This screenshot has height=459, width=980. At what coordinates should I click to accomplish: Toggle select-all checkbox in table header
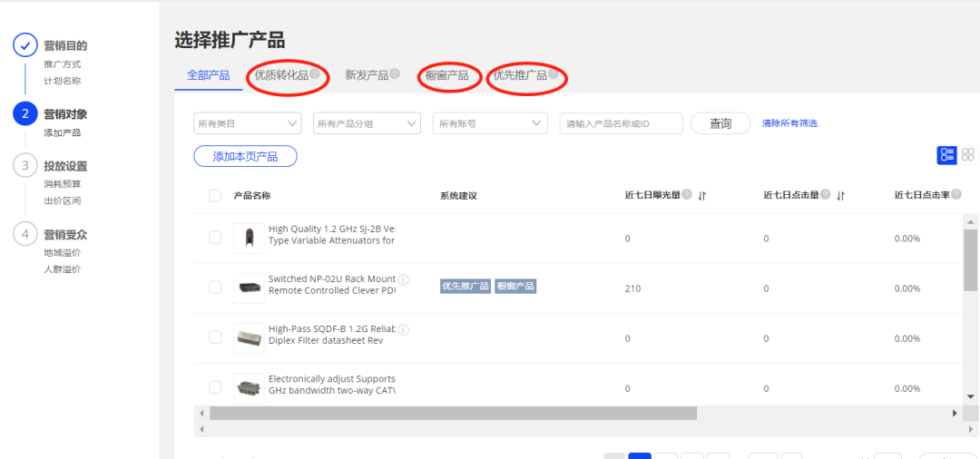(215, 196)
